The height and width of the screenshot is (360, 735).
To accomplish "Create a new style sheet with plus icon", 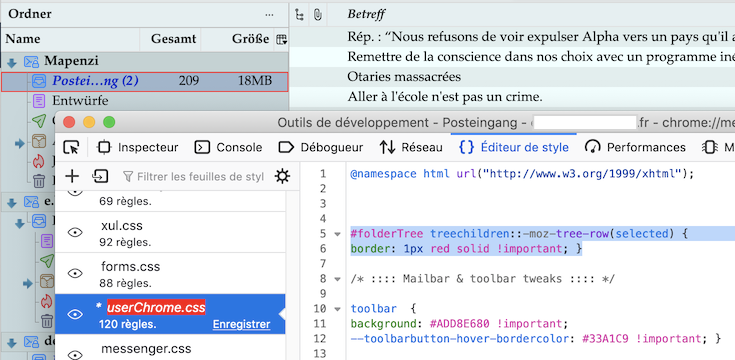I will (72, 176).
